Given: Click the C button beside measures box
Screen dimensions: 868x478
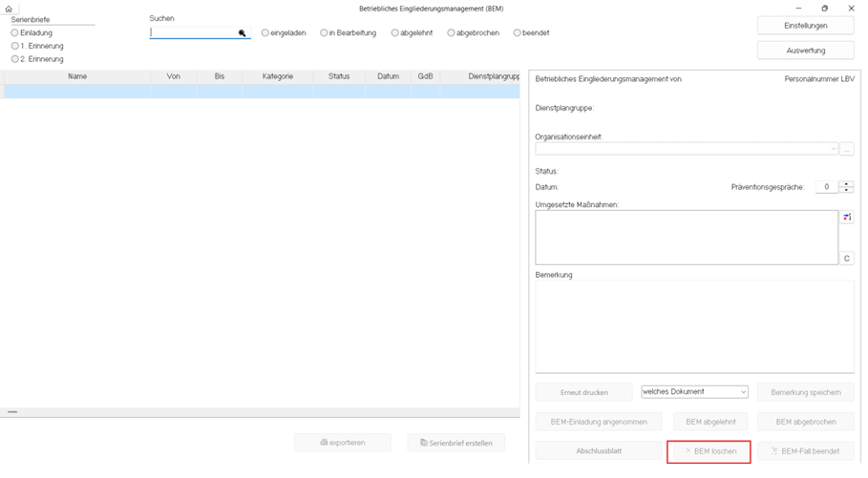Looking at the screenshot, I should (847, 259).
